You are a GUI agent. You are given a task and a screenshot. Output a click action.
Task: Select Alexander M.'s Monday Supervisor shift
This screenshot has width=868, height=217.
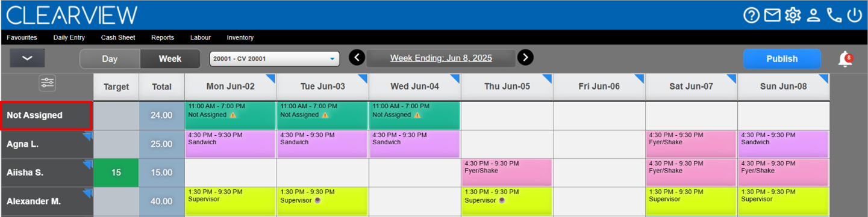[230, 201]
